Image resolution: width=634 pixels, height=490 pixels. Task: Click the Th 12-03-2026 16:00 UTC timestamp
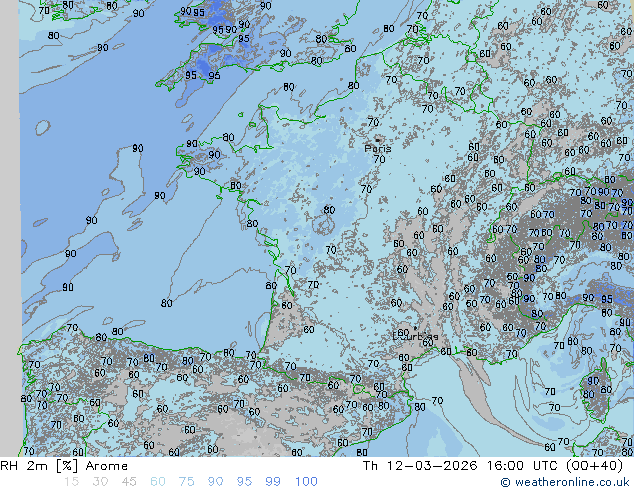coord(492,466)
